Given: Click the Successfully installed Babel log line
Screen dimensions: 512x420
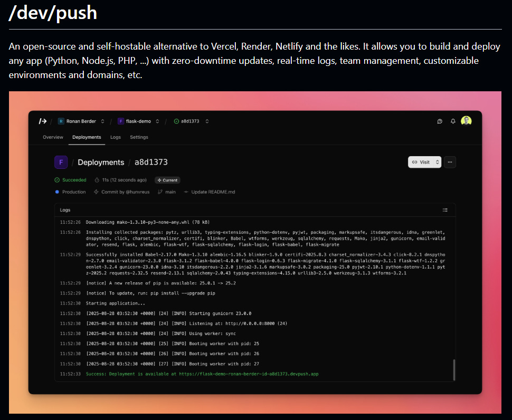Looking at the screenshot, I should tap(266, 264).
